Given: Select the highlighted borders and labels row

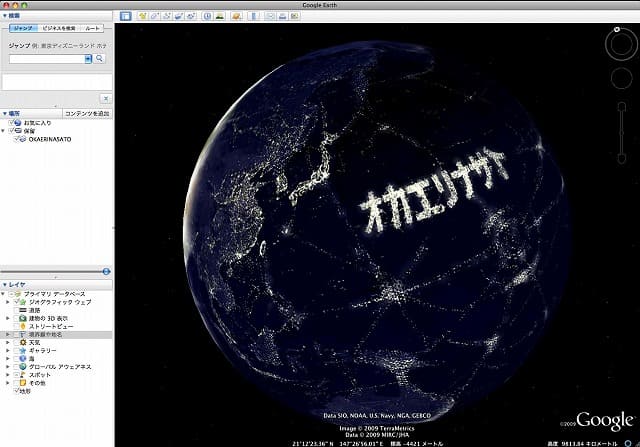Looking at the screenshot, I should (56, 334).
